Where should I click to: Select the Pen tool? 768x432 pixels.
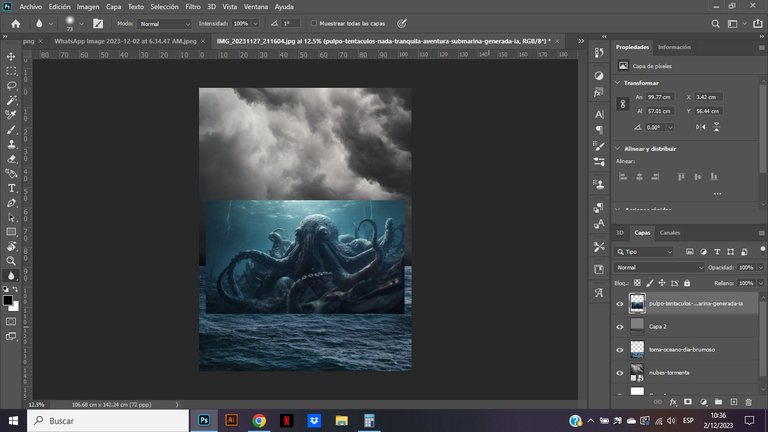[x=11, y=203]
